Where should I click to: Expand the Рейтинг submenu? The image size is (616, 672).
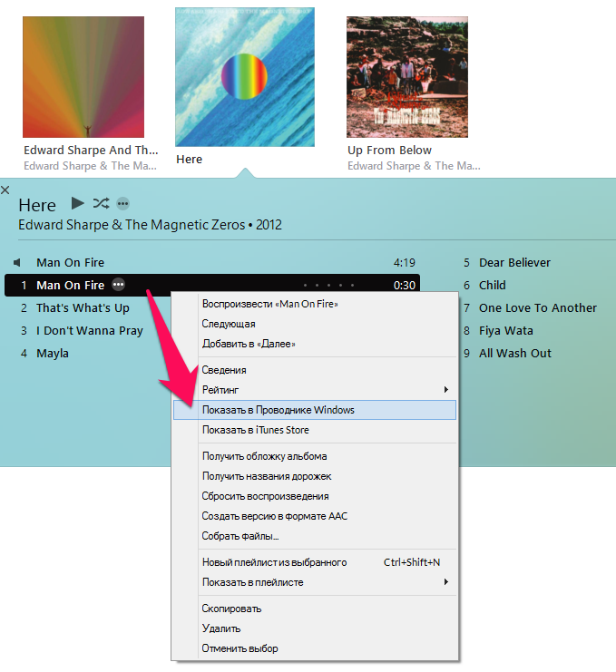pyautogui.click(x=315, y=390)
